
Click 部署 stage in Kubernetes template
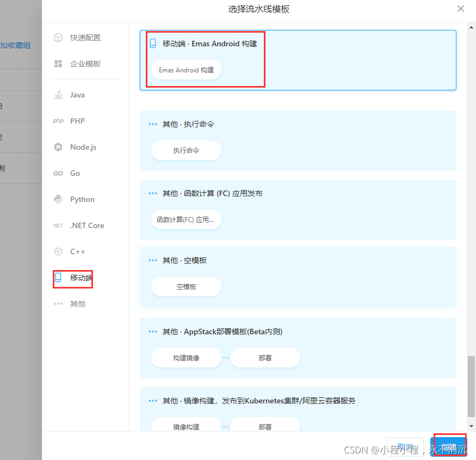click(x=265, y=425)
